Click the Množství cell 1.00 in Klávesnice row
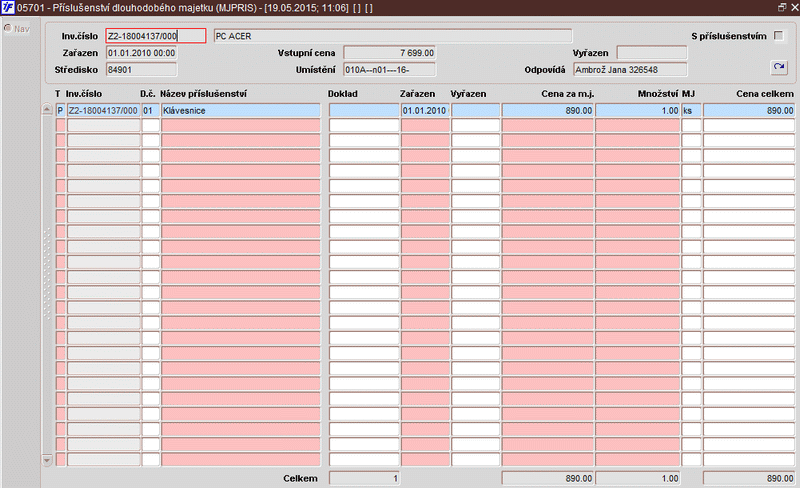This screenshot has width=800, height=488. (x=638, y=110)
